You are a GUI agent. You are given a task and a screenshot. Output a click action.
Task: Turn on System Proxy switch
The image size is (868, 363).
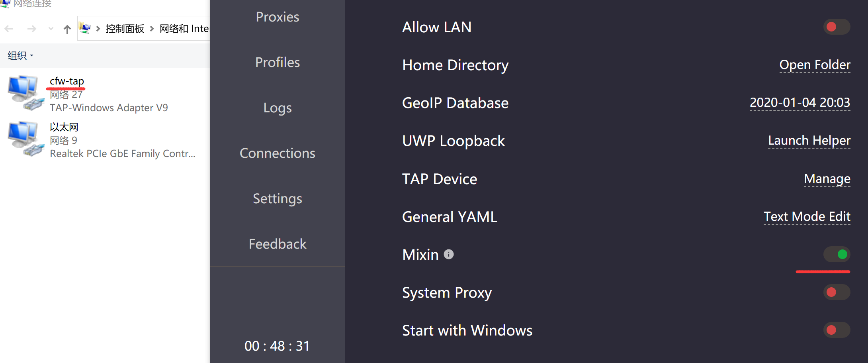pos(837,292)
